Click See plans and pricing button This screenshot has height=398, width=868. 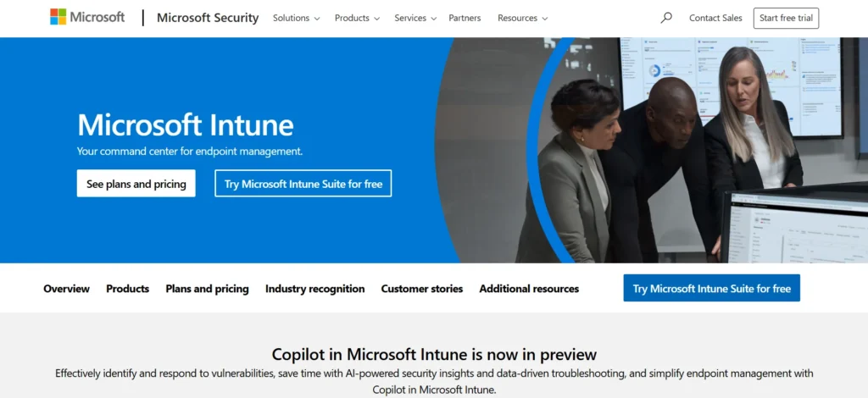click(136, 184)
